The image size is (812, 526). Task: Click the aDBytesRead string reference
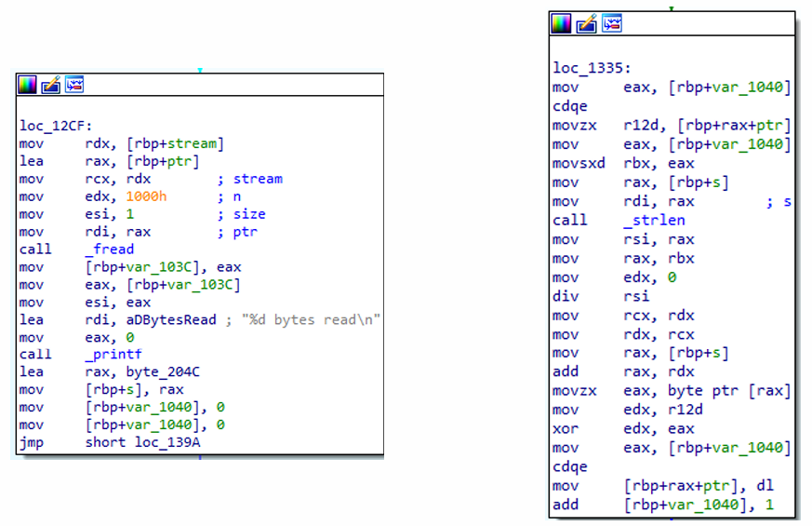(171, 319)
